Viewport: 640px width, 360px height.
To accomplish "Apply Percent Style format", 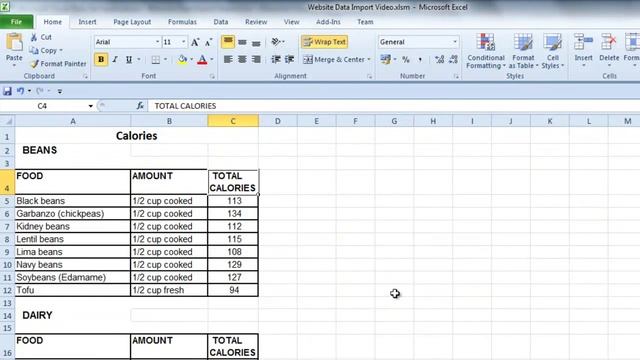I will click(x=405, y=60).
